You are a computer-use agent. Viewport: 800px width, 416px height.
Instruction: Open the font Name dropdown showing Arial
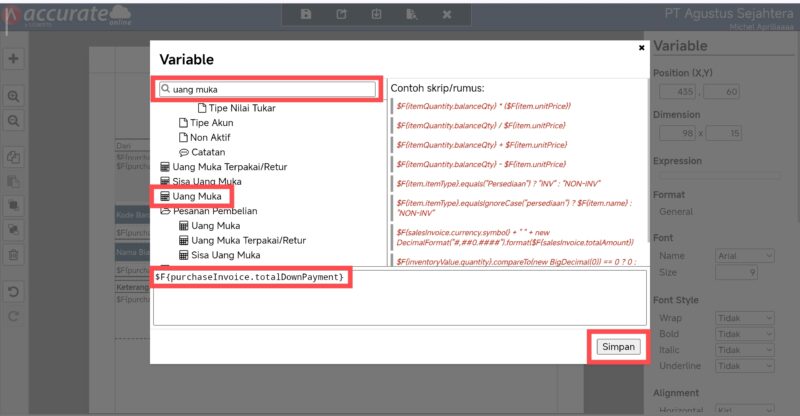744,257
